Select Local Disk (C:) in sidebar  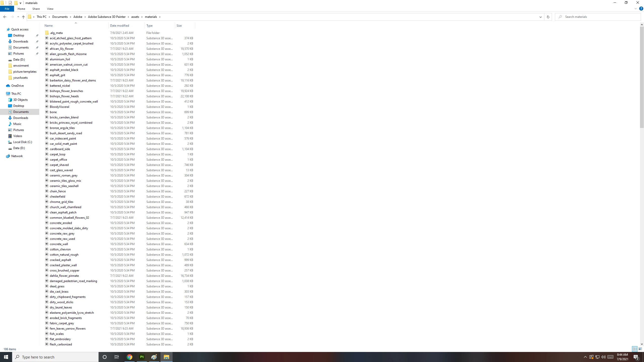tap(23, 142)
